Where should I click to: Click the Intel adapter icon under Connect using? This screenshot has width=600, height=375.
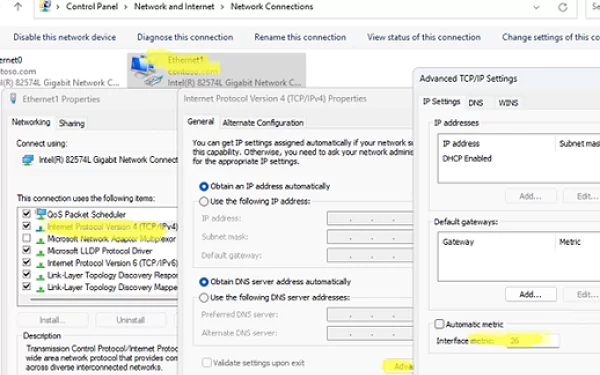click(x=28, y=160)
